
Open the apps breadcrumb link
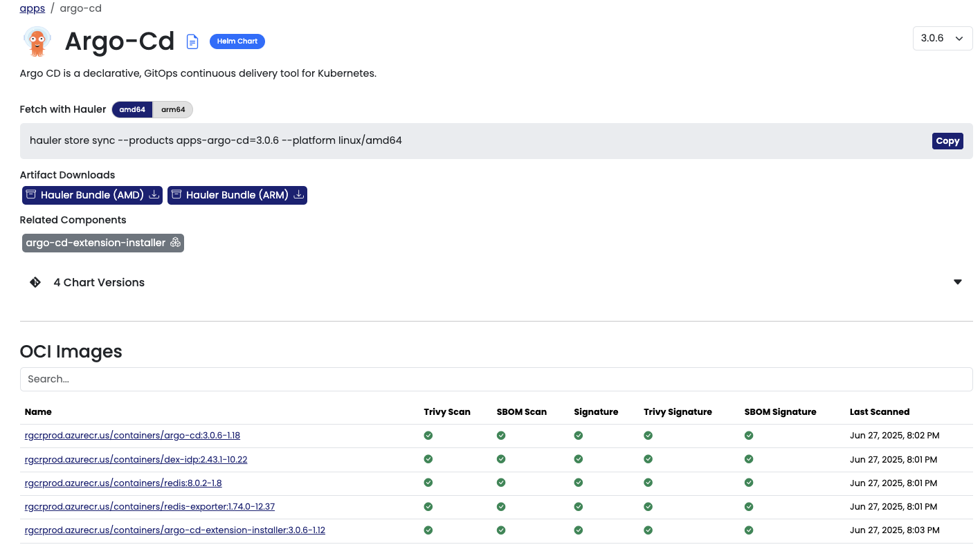pos(32,8)
